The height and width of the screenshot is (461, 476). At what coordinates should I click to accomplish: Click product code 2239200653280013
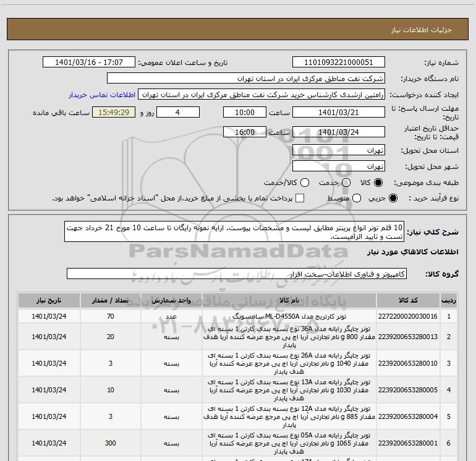coord(408,337)
